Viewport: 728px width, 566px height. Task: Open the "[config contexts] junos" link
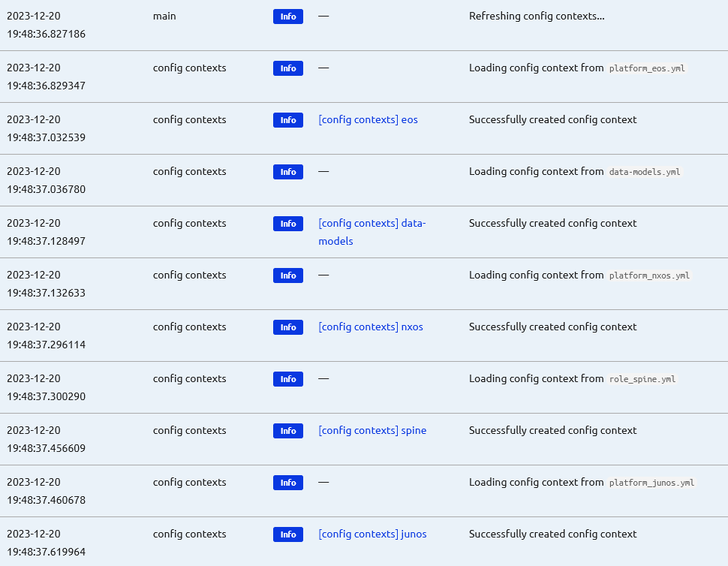(x=372, y=534)
